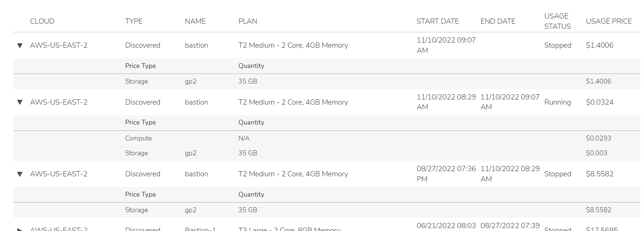The height and width of the screenshot is (231, 644).
Task: Click the PLAN column header
Action: point(247,21)
